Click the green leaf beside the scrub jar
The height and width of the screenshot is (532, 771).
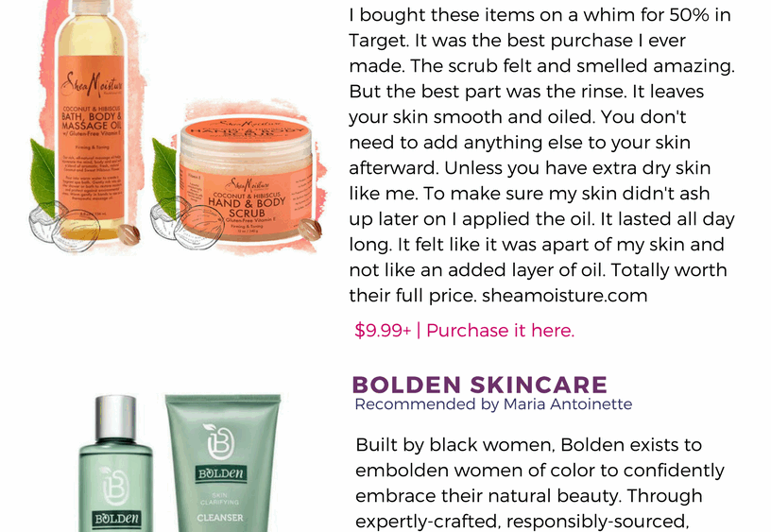click(164, 177)
